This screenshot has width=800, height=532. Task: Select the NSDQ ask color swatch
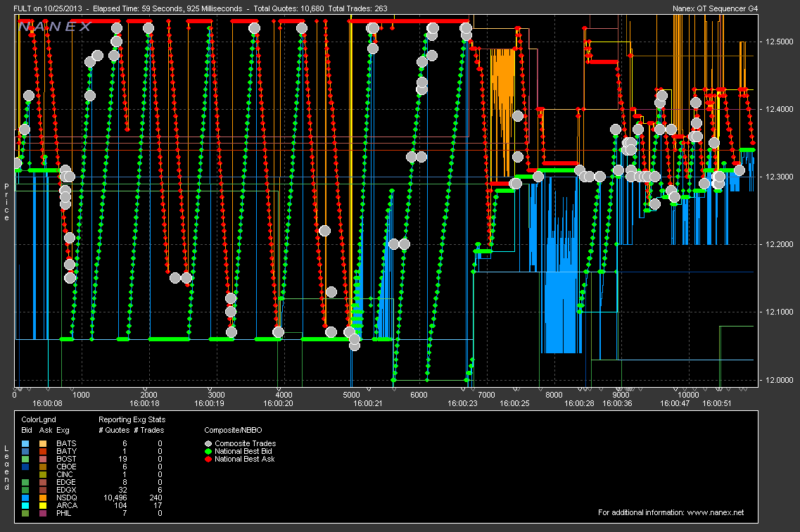pyautogui.click(x=43, y=498)
